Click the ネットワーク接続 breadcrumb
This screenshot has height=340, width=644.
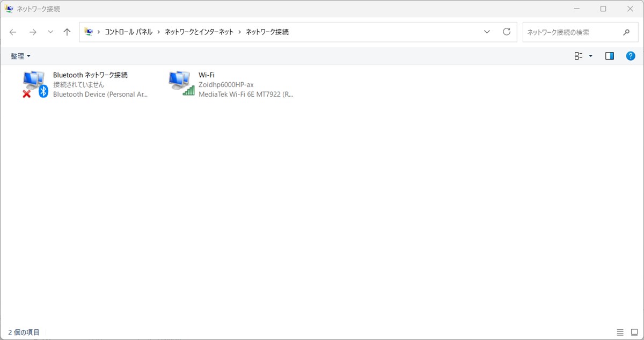(x=267, y=32)
